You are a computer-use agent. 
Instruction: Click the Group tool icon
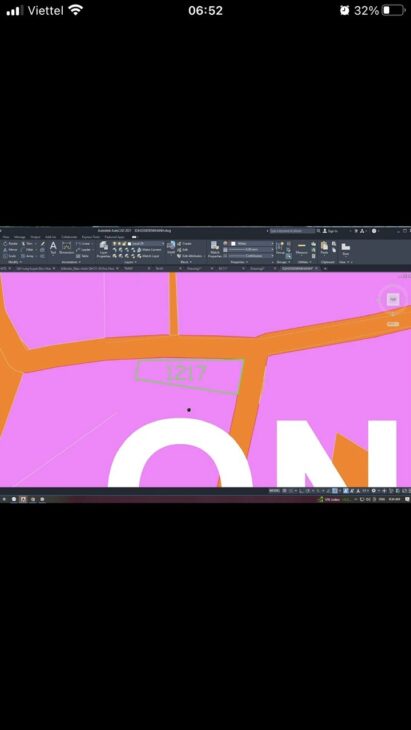[x=281, y=247]
